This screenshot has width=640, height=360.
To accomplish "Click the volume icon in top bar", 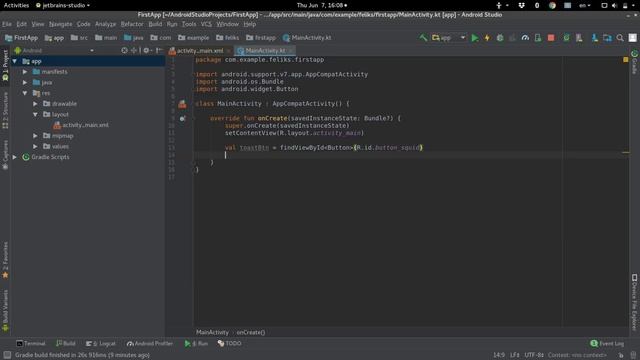I will pyautogui.click(x=614, y=5).
